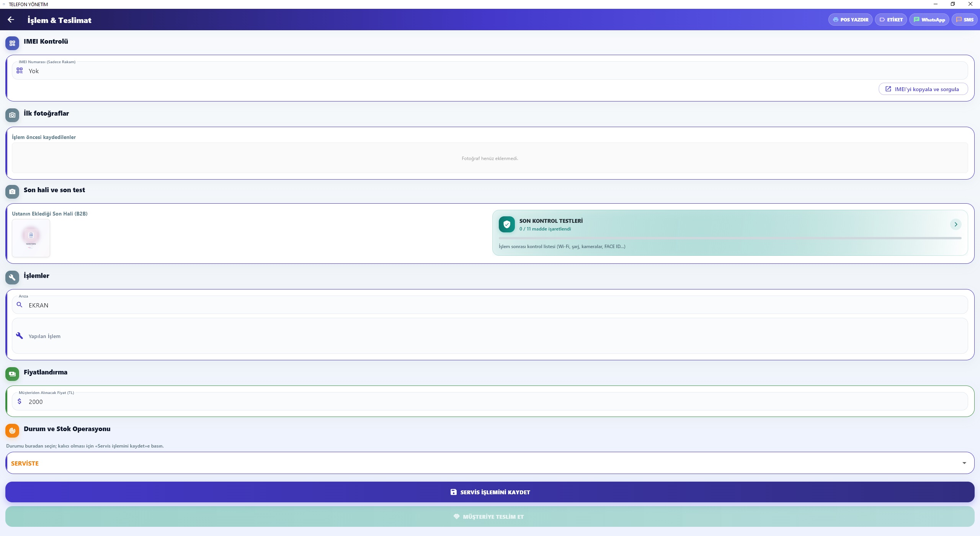980x536 pixels.
Task: Click the İlk fotoğraflar camera icon
Action: pyautogui.click(x=12, y=115)
